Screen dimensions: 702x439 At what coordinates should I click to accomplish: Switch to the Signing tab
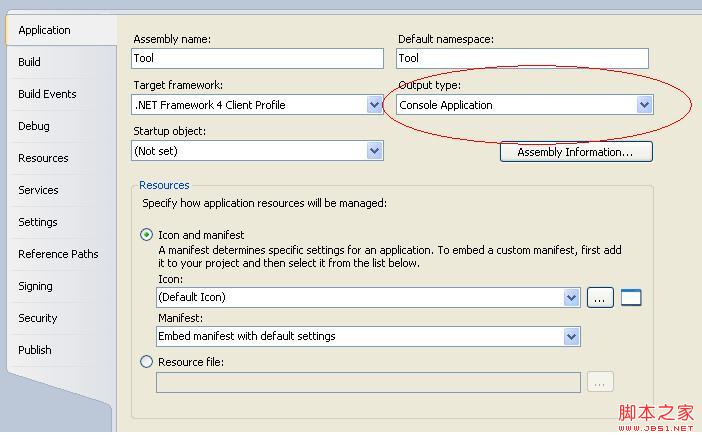35,286
